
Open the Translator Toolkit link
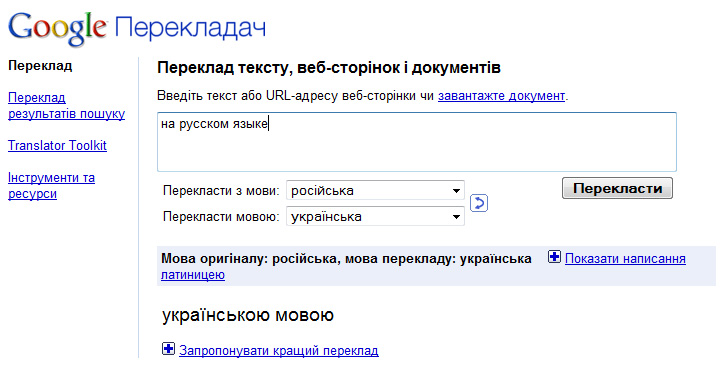[x=57, y=145]
